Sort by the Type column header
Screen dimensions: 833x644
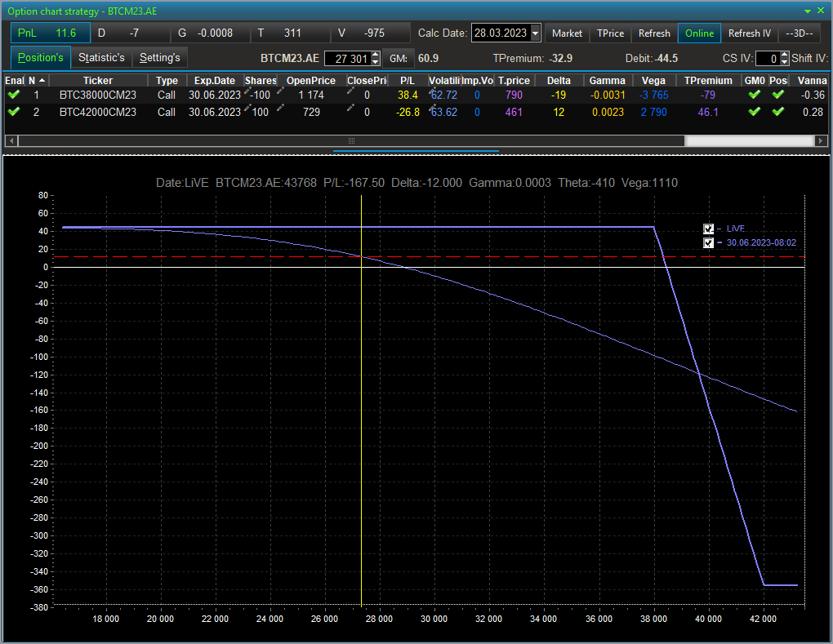pos(167,80)
